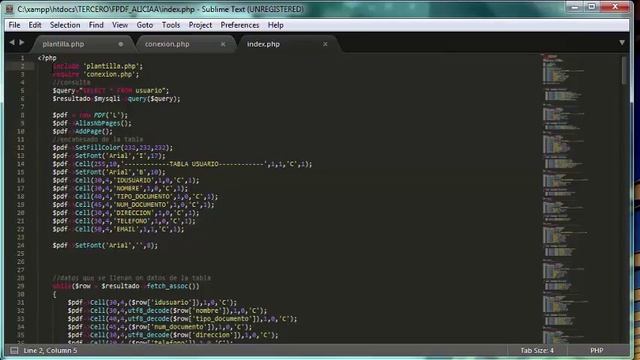The width and height of the screenshot is (640, 360).
Task: Click the $row['num_documento'] cell line
Action: (160, 327)
